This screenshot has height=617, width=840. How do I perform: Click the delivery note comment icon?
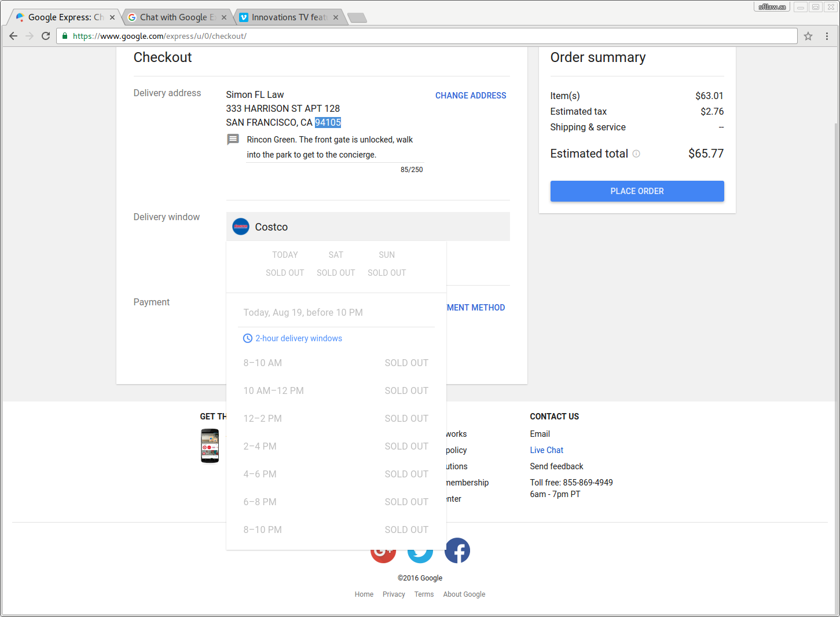pos(233,139)
